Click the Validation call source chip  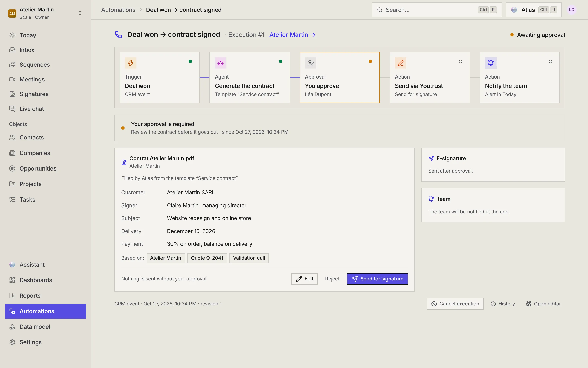click(x=249, y=258)
